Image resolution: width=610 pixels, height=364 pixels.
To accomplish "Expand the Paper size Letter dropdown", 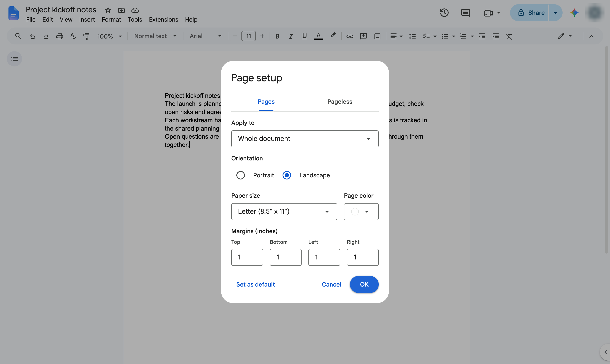I will [x=284, y=211].
